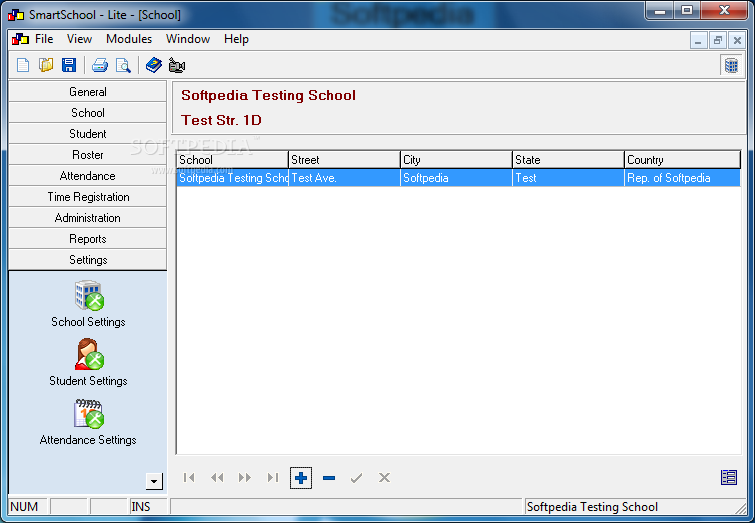Open the Modules menu

[x=129, y=39]
